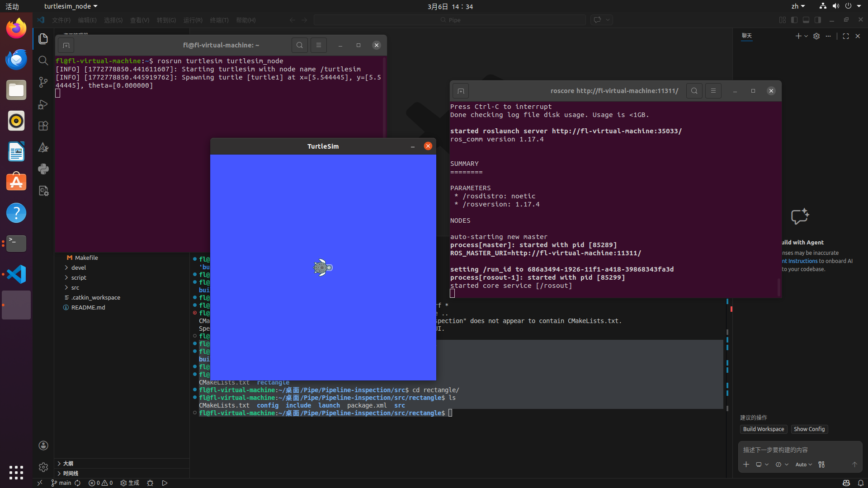Toggle secondary sidebar layout button
Screen dimensions: 868x488
[818, 20]
